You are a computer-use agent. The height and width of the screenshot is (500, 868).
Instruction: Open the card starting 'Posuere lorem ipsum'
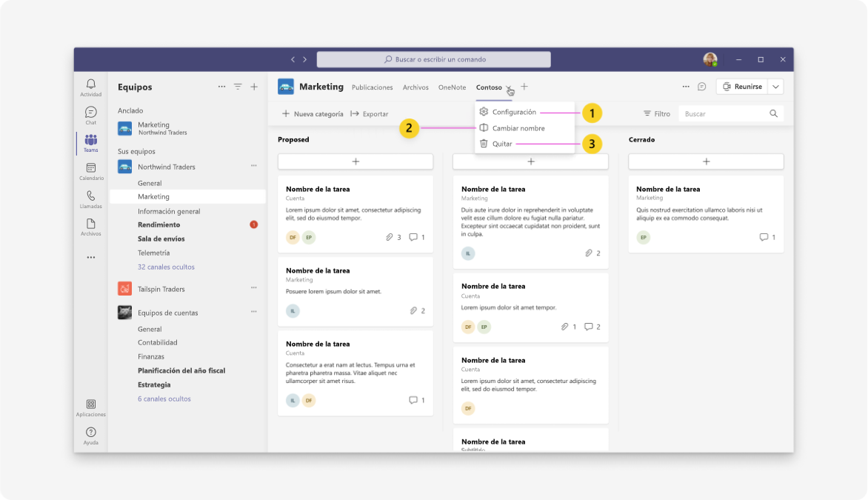355,292
